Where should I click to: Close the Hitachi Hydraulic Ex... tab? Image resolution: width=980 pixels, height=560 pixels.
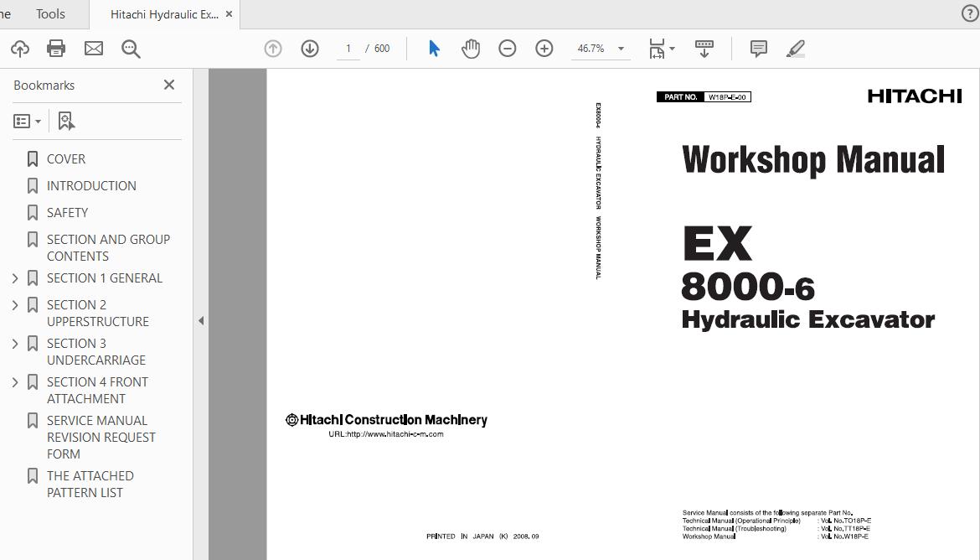230,13
